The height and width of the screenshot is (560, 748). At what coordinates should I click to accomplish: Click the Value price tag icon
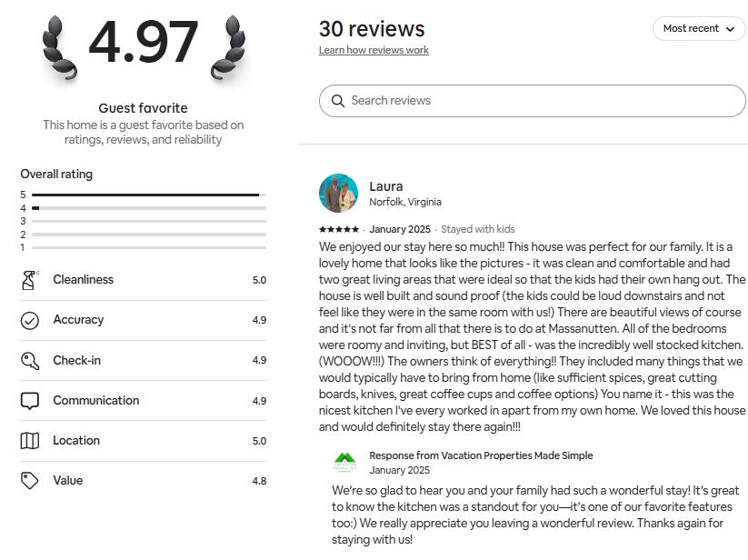(30, 481)
